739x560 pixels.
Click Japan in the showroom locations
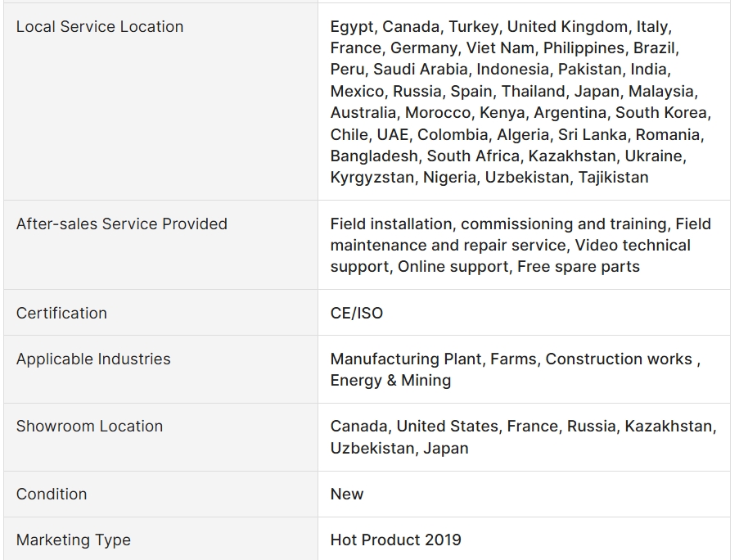446,448
